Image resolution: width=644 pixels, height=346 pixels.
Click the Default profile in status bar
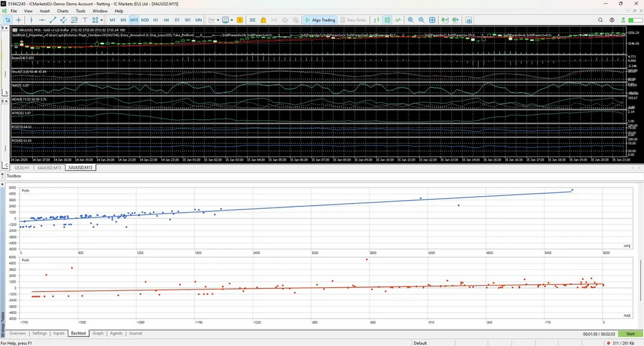tap(420, 343)
